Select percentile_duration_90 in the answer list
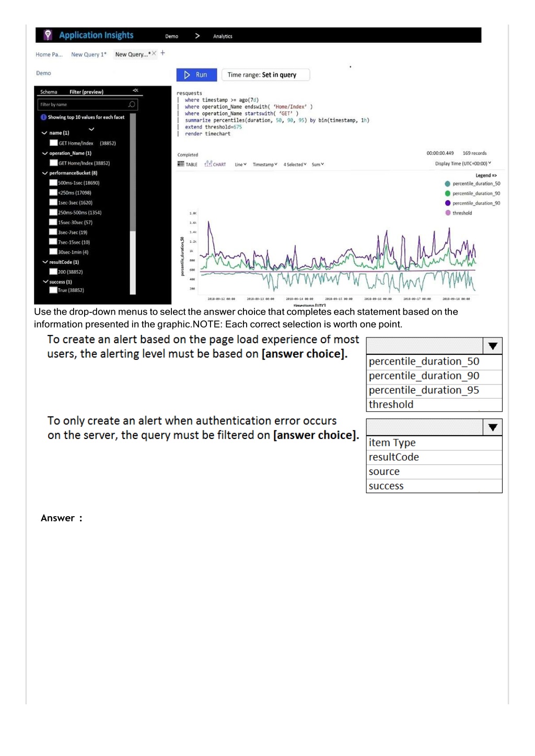 [434, 376]
